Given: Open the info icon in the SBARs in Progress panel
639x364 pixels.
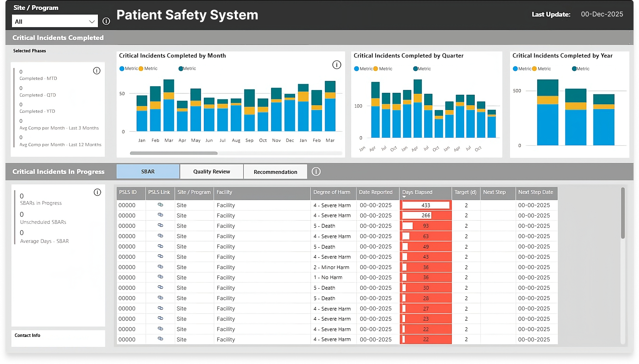Looking at the screenshot, I should [x=97, y=192].
